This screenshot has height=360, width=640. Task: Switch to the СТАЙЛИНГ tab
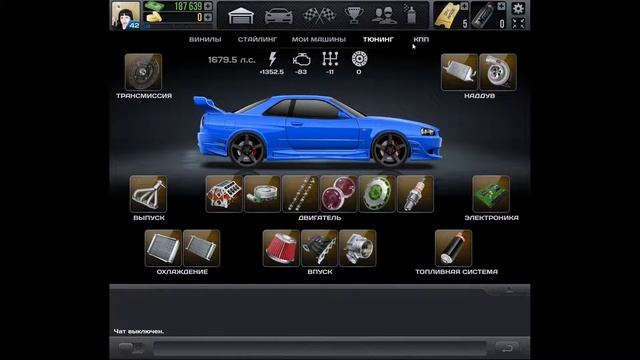click(x=257, y=40)
